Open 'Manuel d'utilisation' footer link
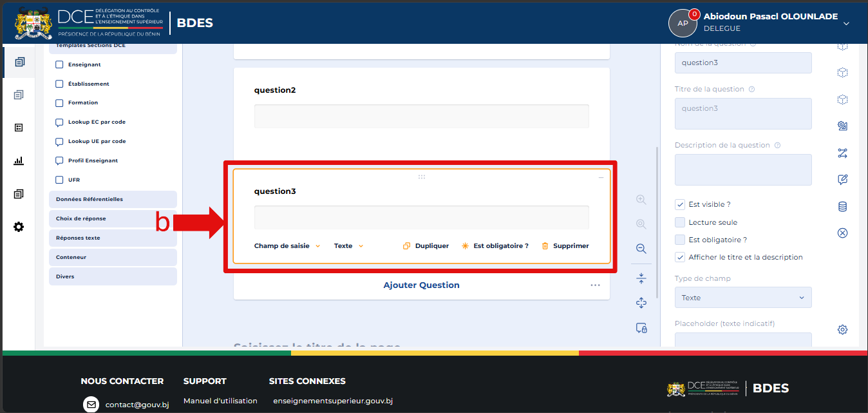 point(220,401)
